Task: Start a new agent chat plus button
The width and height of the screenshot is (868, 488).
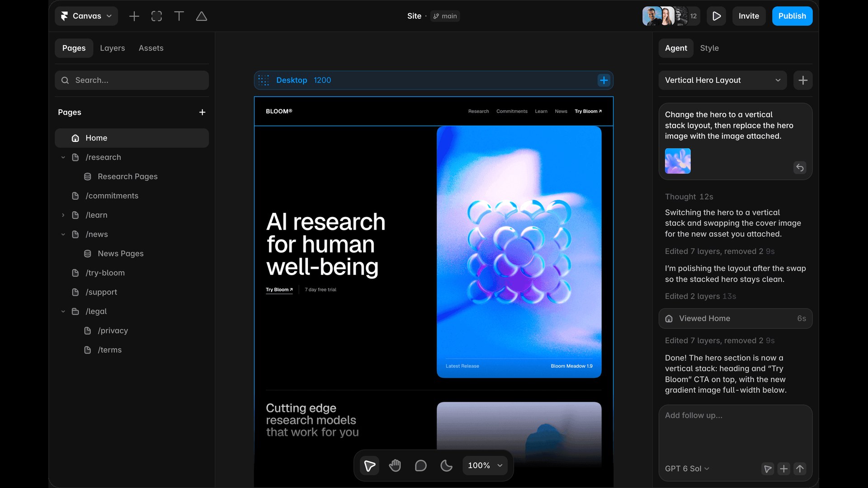Action: pos(803,80)
